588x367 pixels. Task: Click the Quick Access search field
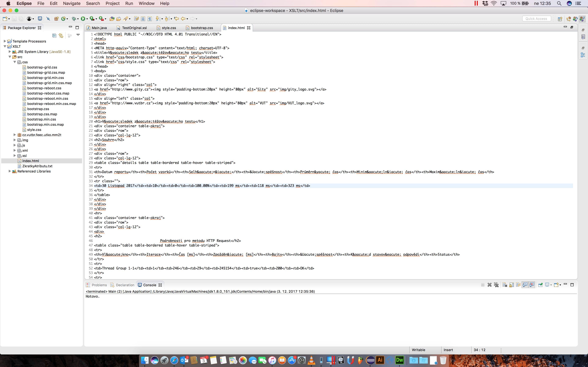tap(536, 19)
